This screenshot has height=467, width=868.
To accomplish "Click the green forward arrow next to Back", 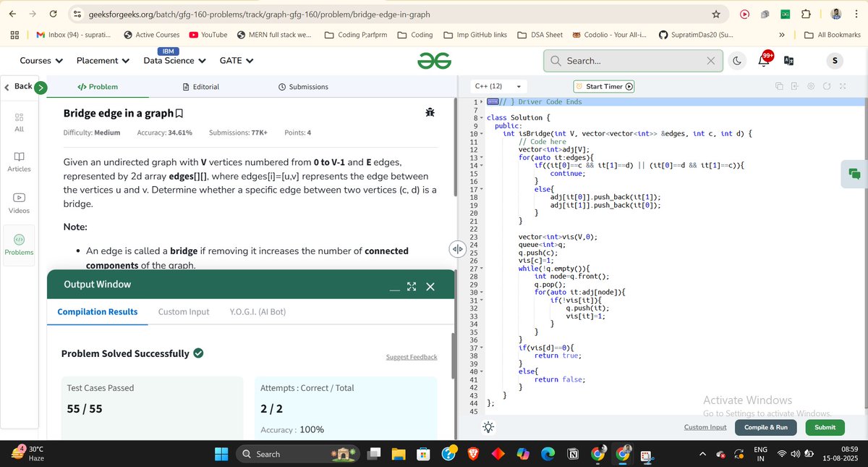I will pyautogui.click(x=41, y=87).
